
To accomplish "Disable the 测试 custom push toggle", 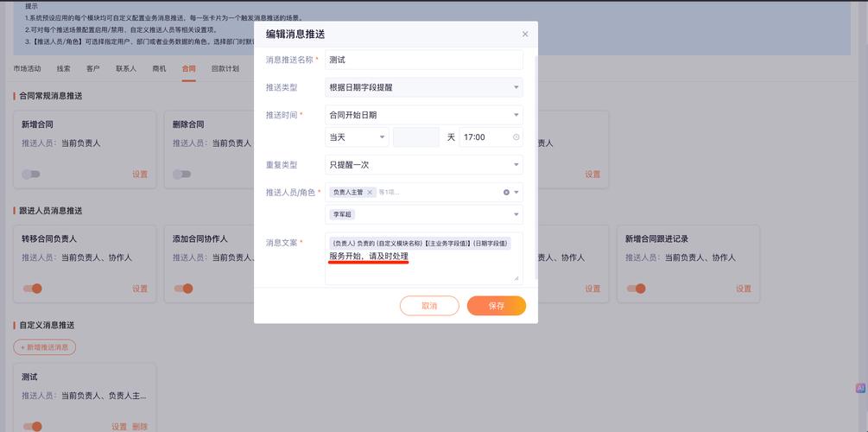I will 32,427.
